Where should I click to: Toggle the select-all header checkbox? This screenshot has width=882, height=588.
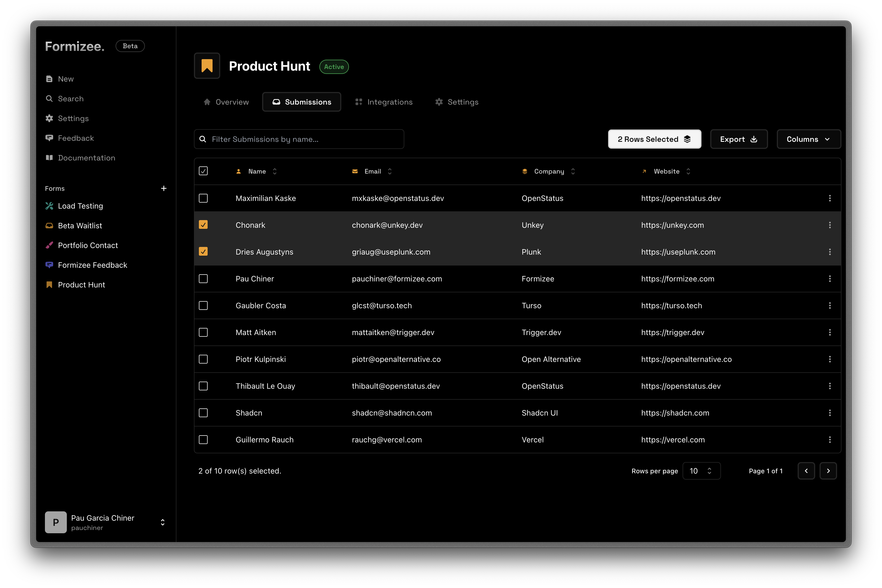(x=203, y=171)
